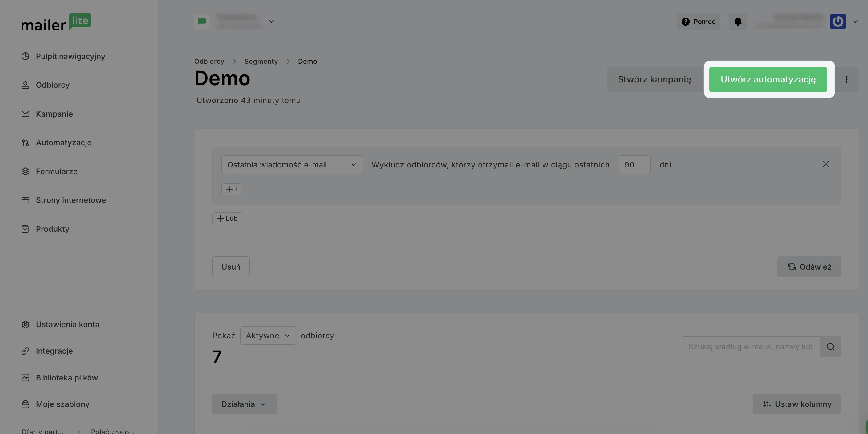The height and width of the screenshot is (434, 868).
Task: Click the MailerLite logo
Action: coord(56,22)
